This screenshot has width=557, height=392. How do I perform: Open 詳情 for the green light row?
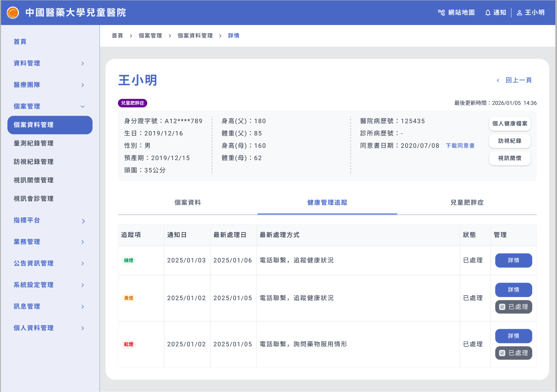click(513, 261)
